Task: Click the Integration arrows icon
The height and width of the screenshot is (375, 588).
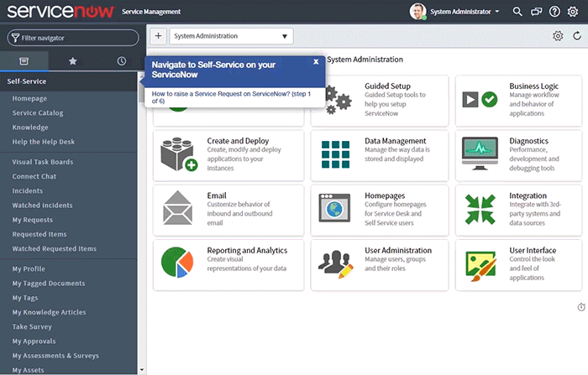Action: point(480,209)
